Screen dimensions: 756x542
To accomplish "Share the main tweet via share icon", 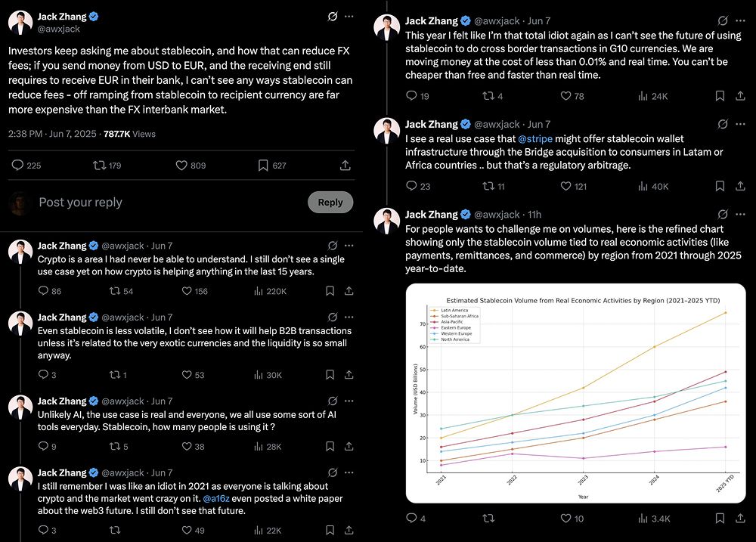I will click(345, 165).
